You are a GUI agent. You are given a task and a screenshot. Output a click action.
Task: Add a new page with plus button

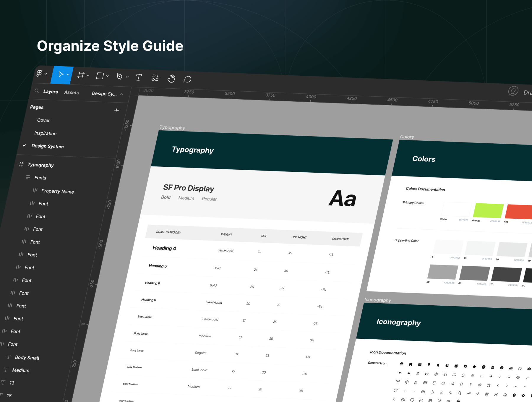point(116,110)
